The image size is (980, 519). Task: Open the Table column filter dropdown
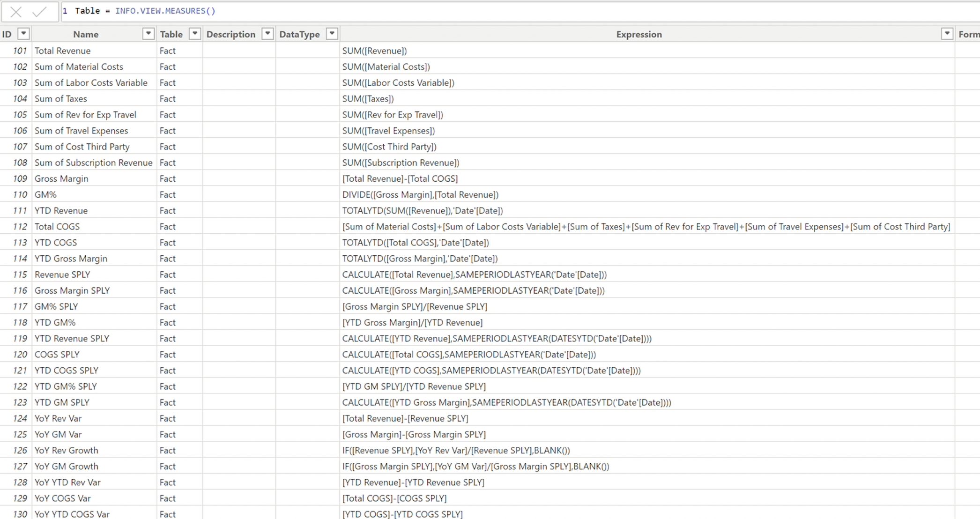coord(195,34)
